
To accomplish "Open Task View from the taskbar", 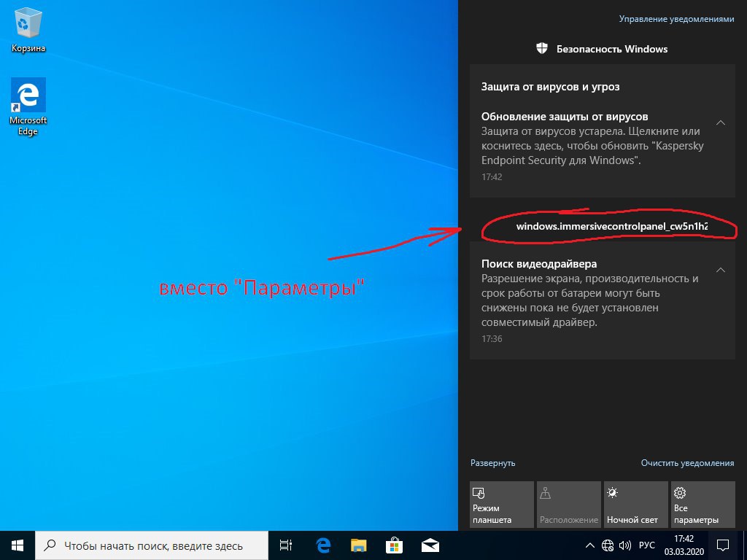I will pyautogui.click(x=286, y=545).
